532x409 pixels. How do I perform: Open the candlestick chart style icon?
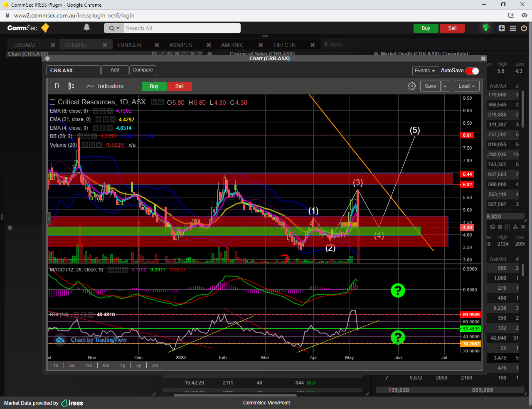71,86
